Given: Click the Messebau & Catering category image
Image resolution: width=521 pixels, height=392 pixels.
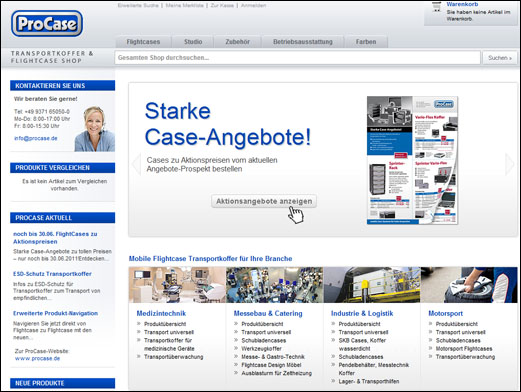Looking at the screenshot, I should coord(275,285).
